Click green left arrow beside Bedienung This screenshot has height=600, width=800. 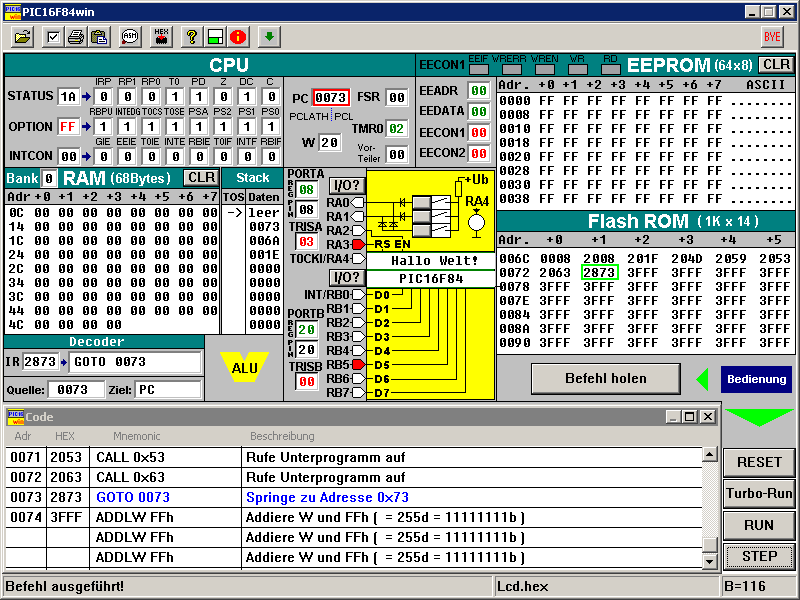tap(703, 379)
